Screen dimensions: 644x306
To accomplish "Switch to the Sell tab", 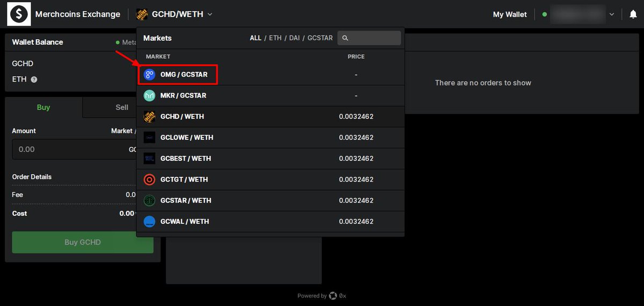I will [122, 107].
